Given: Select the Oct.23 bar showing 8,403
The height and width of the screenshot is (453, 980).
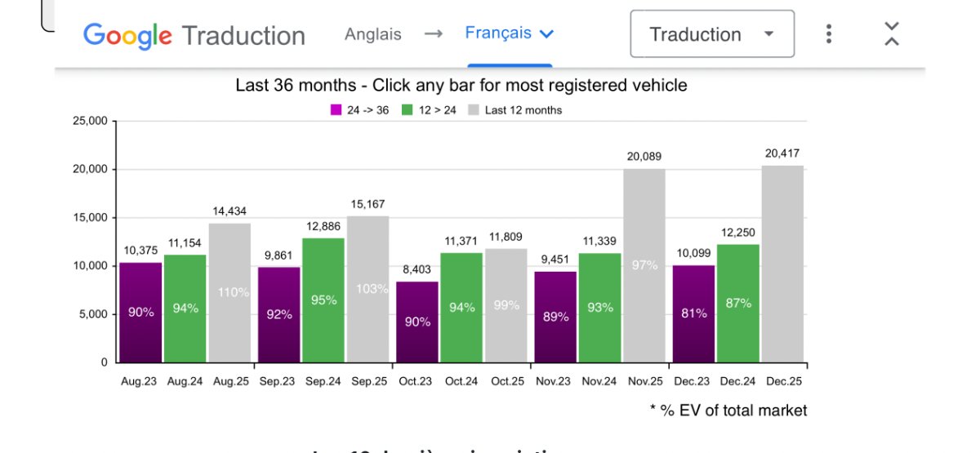Looking at the screenshot, I should coord(417,322).
